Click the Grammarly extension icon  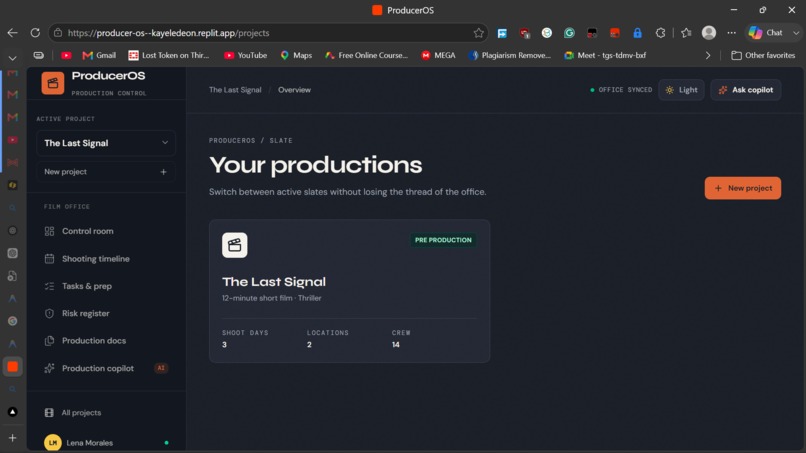569,33
